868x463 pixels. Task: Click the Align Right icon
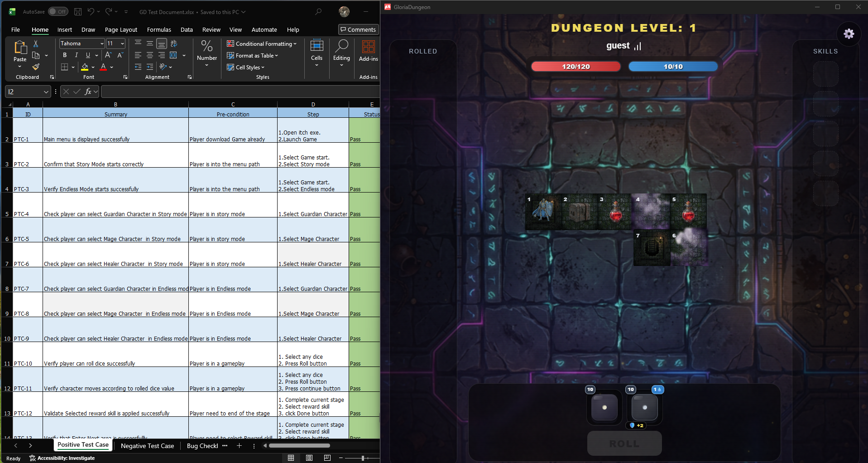(162, 55)
